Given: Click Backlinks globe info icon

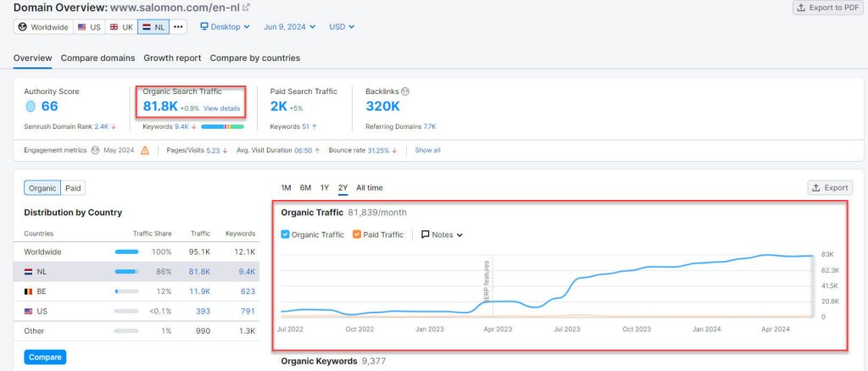Looking at the screenshot, I should point(405,91).
